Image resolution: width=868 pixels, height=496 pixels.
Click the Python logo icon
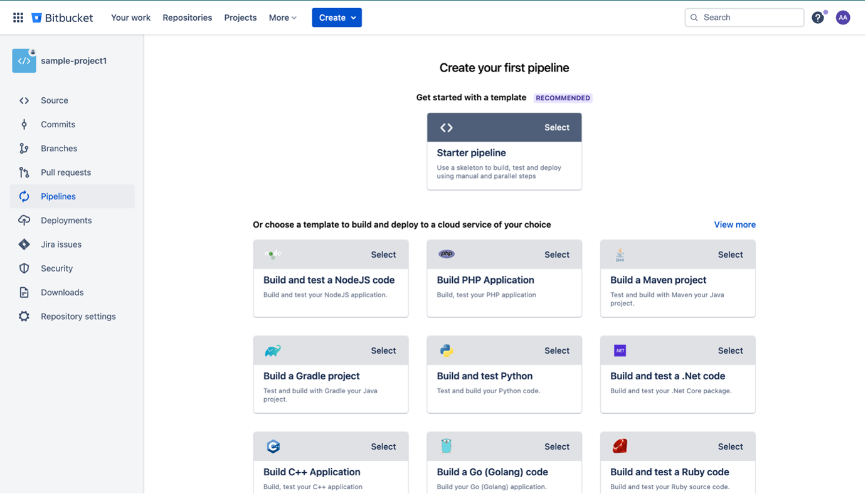[x=447, y=351]
